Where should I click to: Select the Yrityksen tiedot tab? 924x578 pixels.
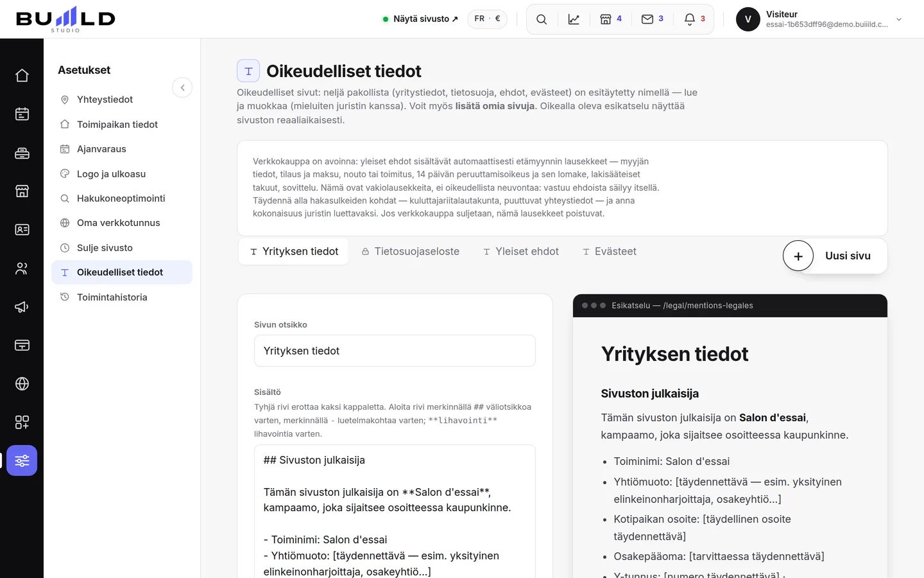pos(294,252)
